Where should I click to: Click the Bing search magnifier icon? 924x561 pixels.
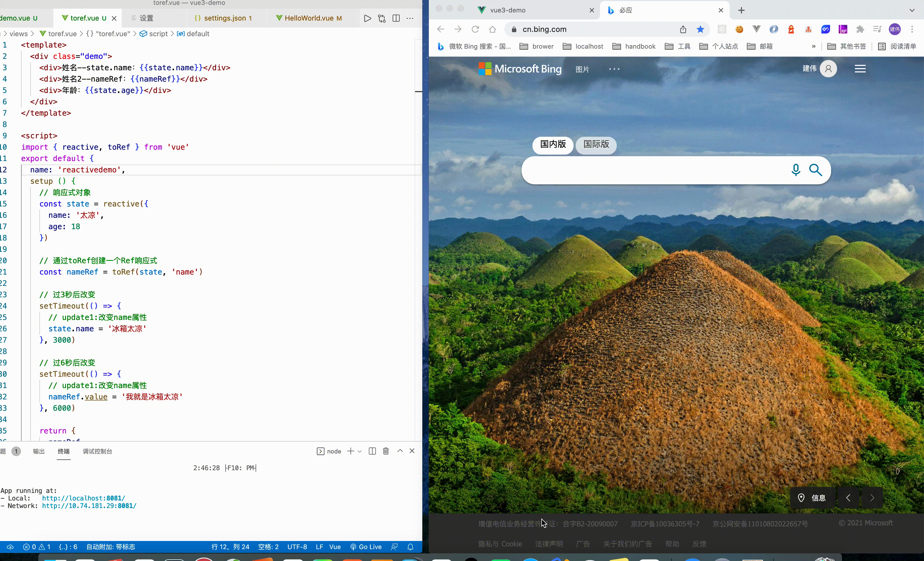pos(815,170)
